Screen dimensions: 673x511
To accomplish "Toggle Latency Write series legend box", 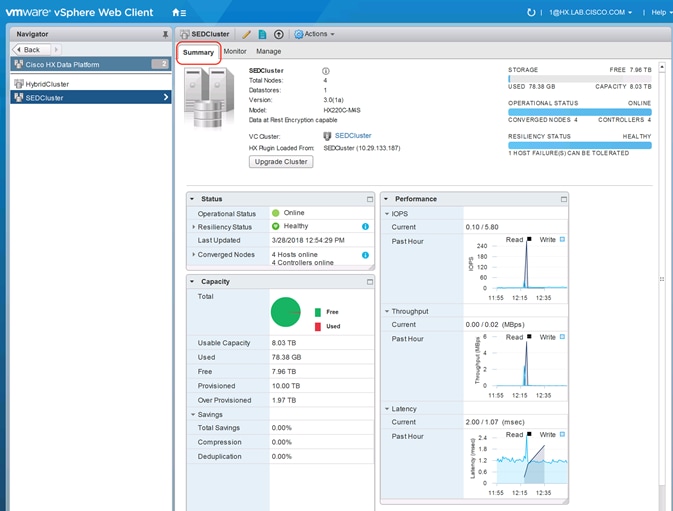I will 562,434.
